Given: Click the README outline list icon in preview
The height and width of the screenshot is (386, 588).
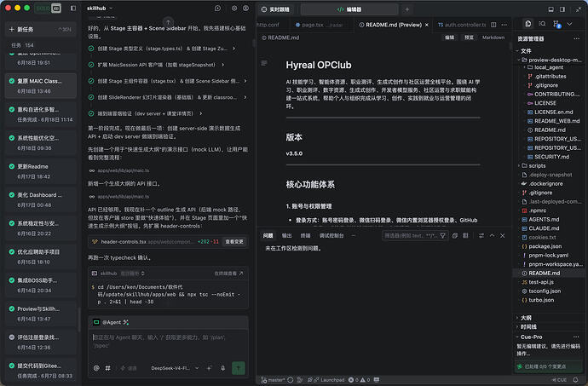Looking at the screenshot, I should click(264, 63).
